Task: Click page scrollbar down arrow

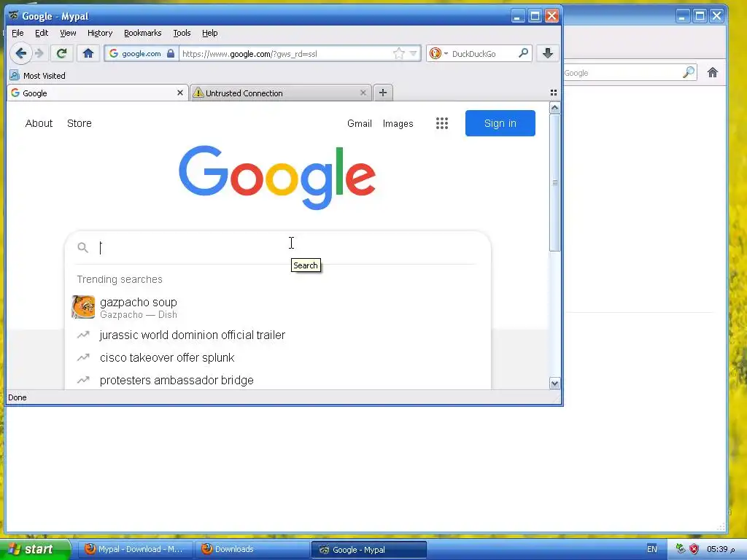Action: coord(554,384)
